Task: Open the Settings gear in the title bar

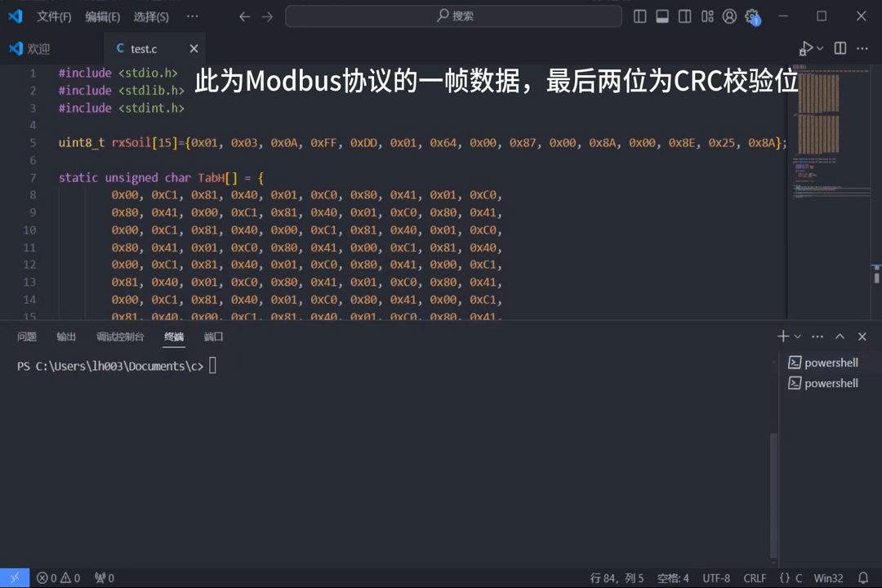Action: 752,16
